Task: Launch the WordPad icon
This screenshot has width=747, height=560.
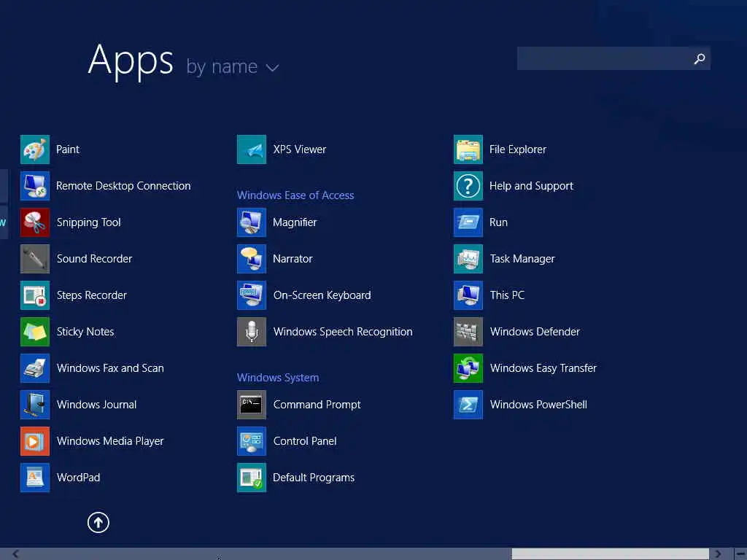Action: pos(35,477)
